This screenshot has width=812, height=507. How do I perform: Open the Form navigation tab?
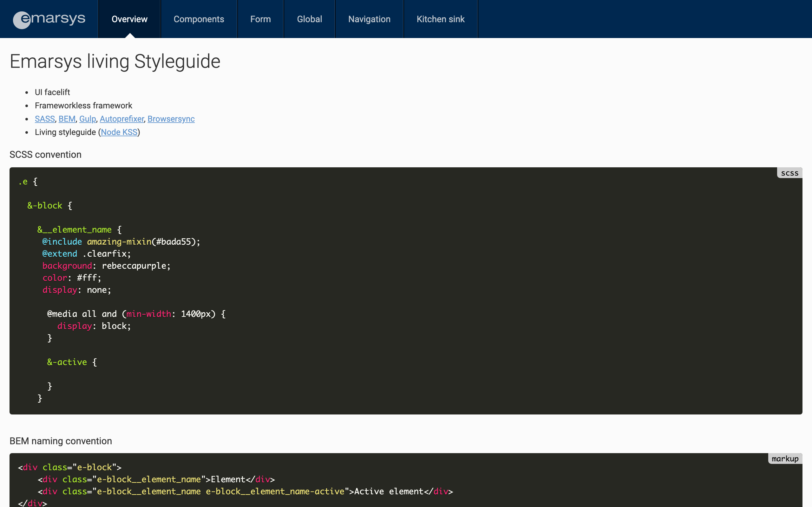pos(260,19)
